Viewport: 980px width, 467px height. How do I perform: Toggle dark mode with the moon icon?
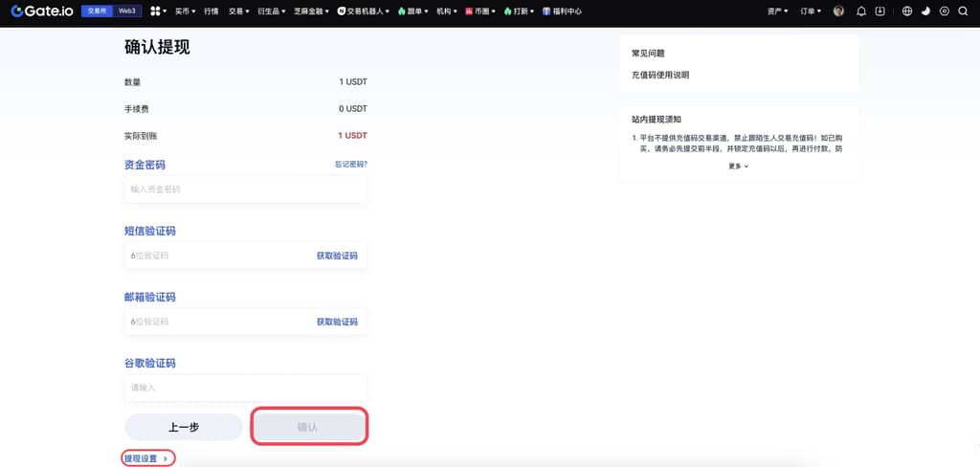925,11
